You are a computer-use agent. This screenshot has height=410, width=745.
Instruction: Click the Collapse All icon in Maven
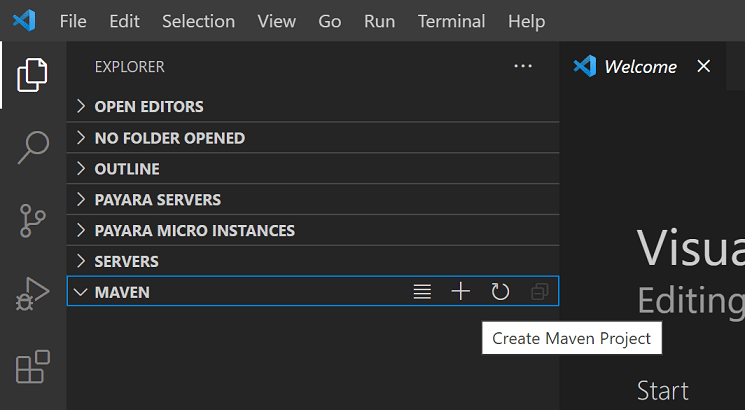(x=540, y=292)
